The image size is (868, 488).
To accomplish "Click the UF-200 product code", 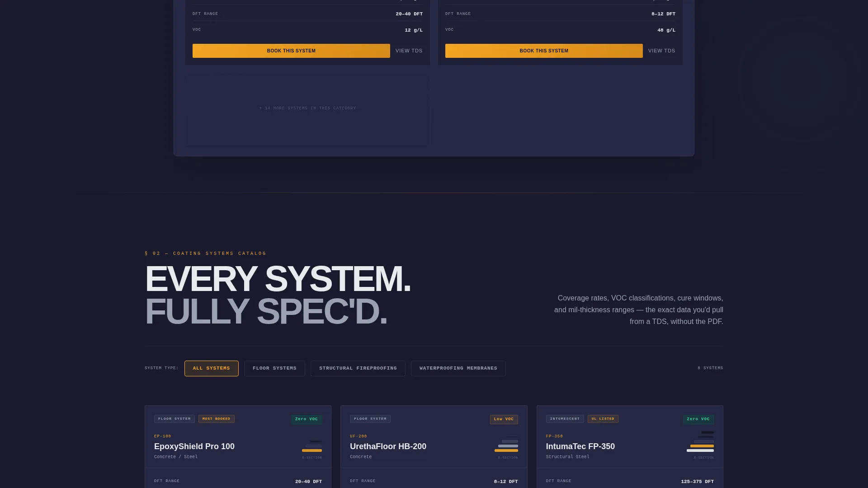I will coord(359,436).
